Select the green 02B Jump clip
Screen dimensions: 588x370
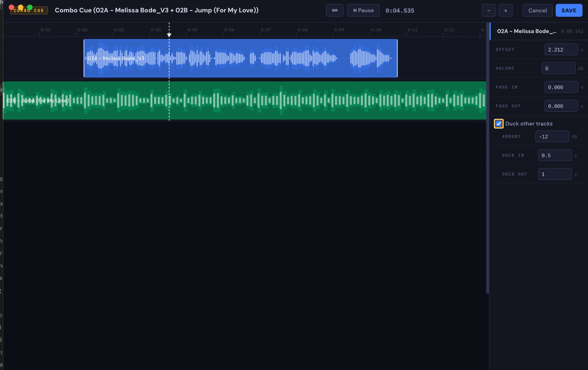[245, 101]
